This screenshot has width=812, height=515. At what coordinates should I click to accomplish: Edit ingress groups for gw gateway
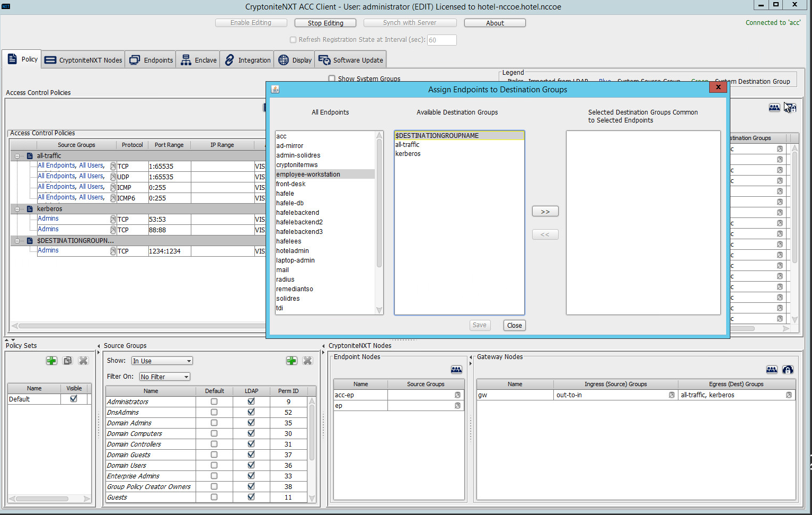pos(672,395)
